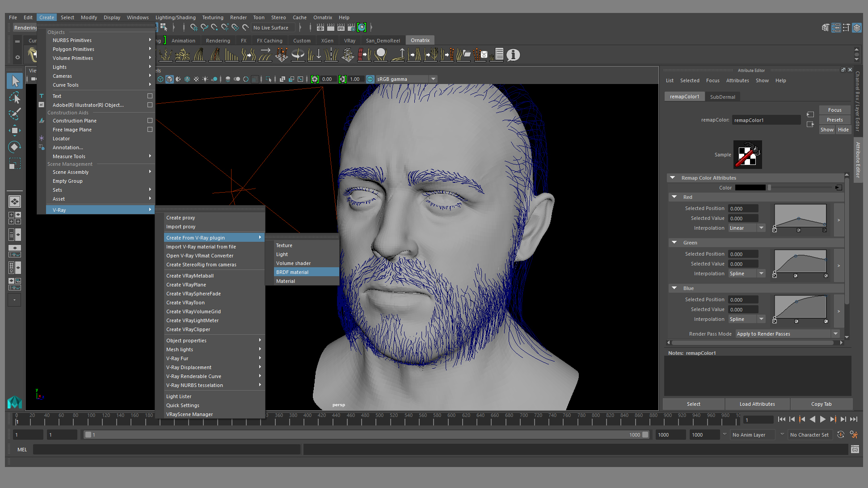
Task: Open Red Interpolation Linear dropdown
Action: (x=746, y=228)
